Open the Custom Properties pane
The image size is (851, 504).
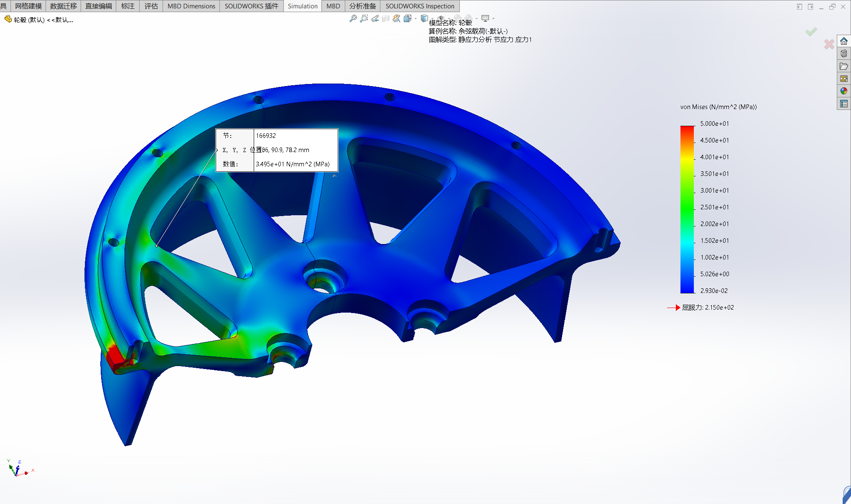tap(844, 103)
